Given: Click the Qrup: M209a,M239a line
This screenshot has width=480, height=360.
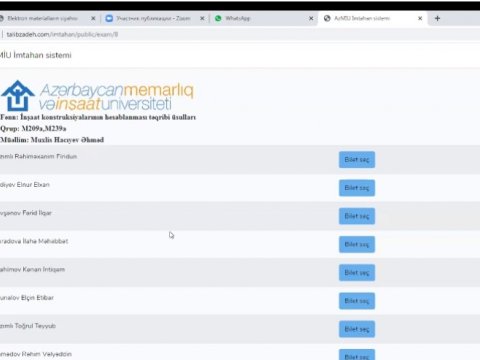Looking at the screenshot, I should click(x=33, y=129).
